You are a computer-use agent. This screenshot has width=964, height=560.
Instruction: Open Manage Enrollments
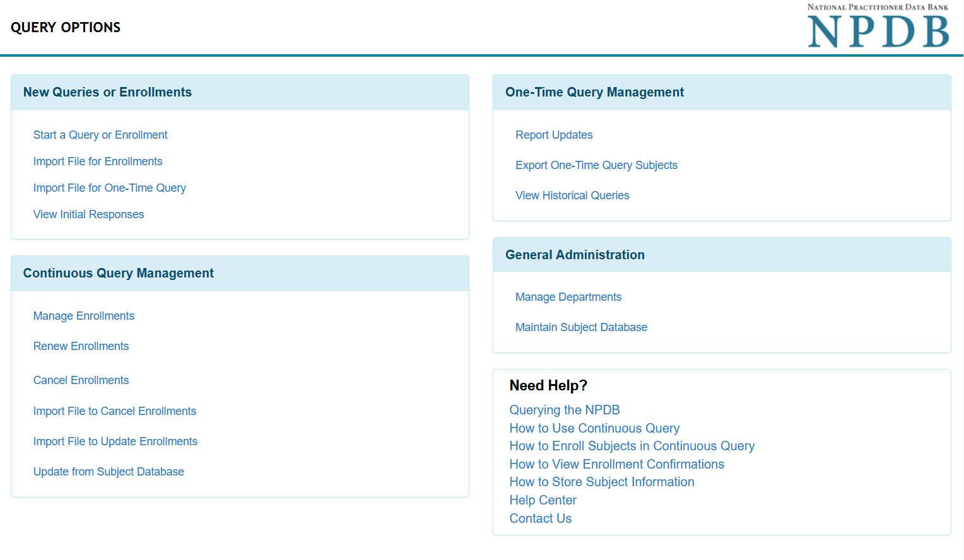pos(83,315)
